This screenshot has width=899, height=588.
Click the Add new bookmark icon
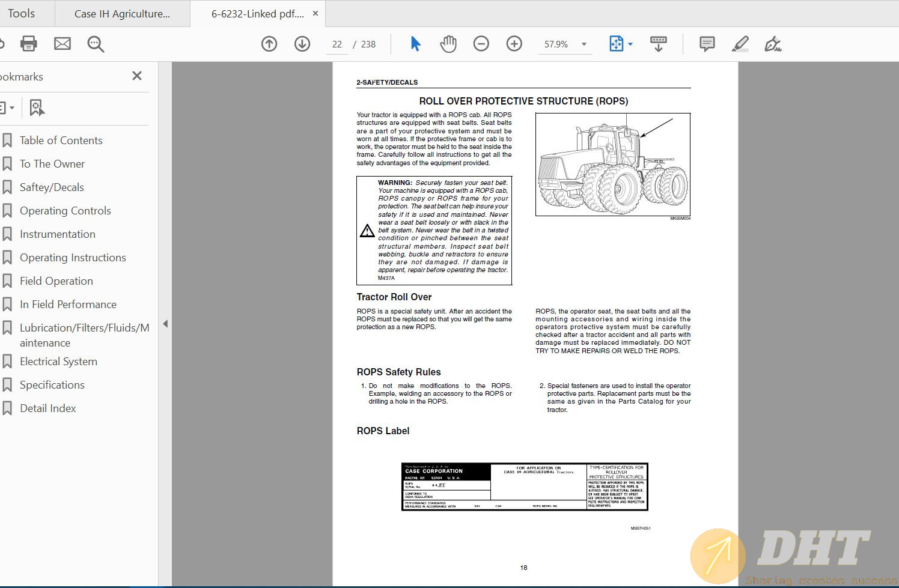(37, 108)
